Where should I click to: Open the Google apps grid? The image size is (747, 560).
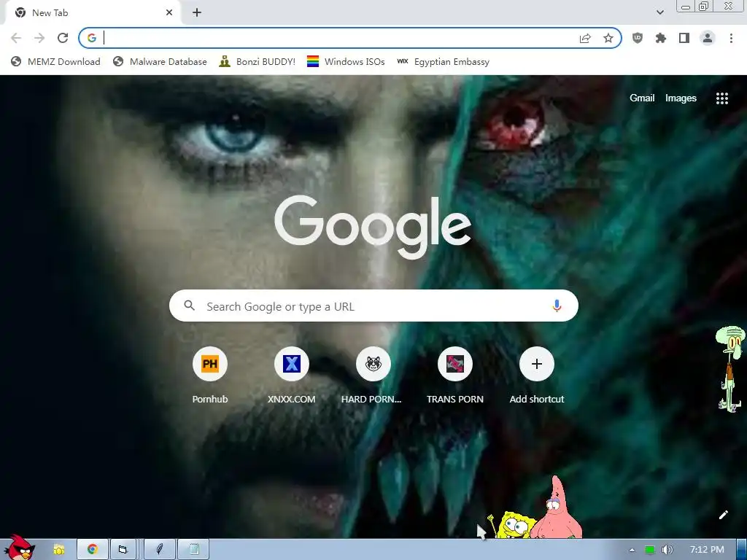click(721, 98)
